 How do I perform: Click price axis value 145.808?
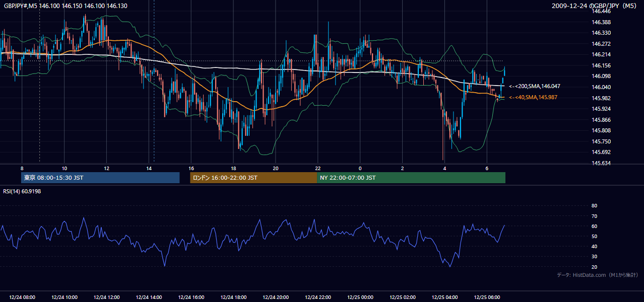click(601, 130)
